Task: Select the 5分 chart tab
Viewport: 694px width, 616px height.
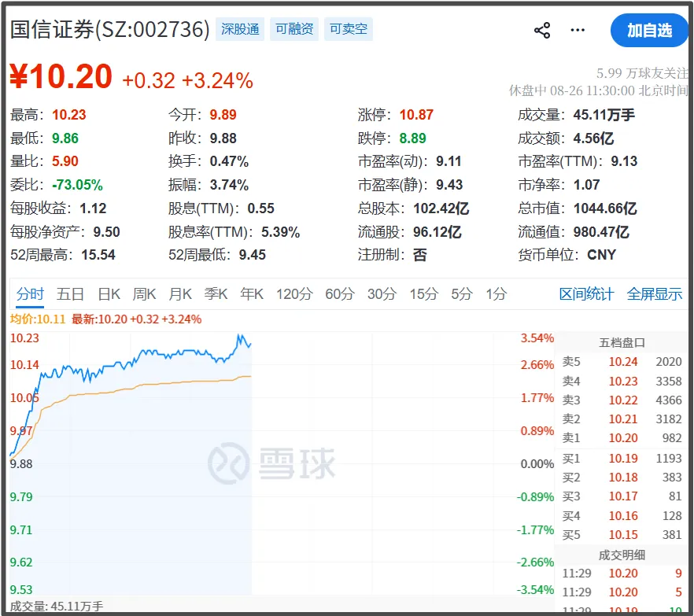Action: (x=462, y=294)
